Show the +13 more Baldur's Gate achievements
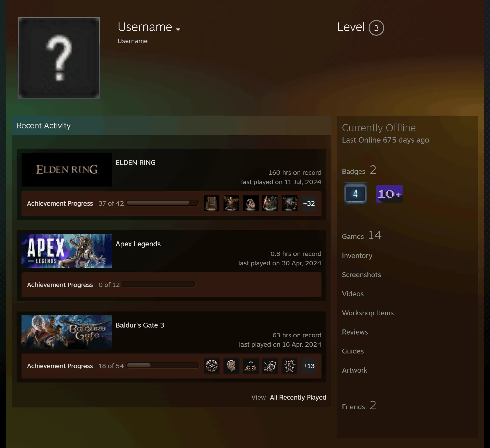The height and width of the screenshot is (448, 490). click(x=309, y=366)
